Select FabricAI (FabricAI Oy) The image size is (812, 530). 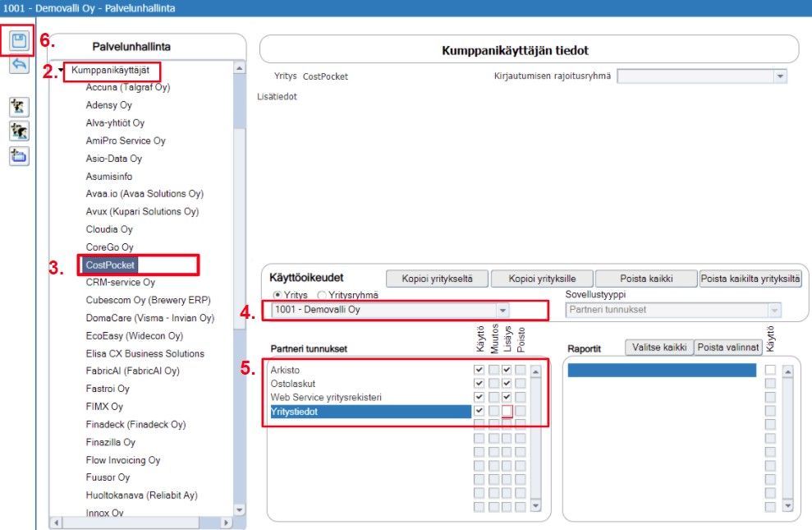pyautogui.click(x=132, y=371)
